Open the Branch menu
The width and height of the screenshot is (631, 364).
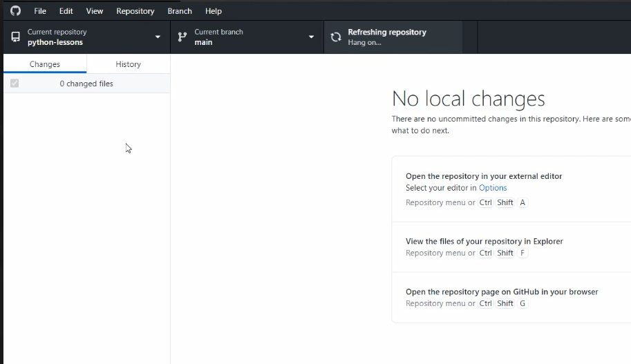180,11
